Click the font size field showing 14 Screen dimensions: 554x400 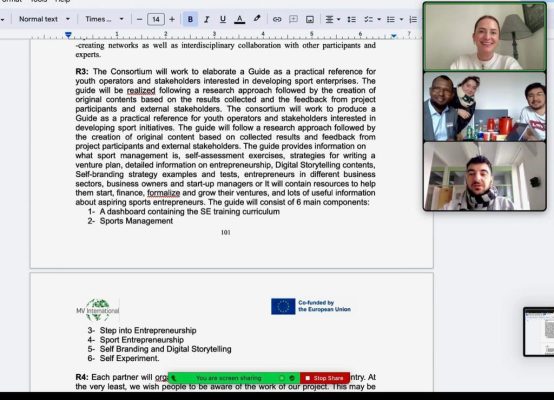(156, 19)
